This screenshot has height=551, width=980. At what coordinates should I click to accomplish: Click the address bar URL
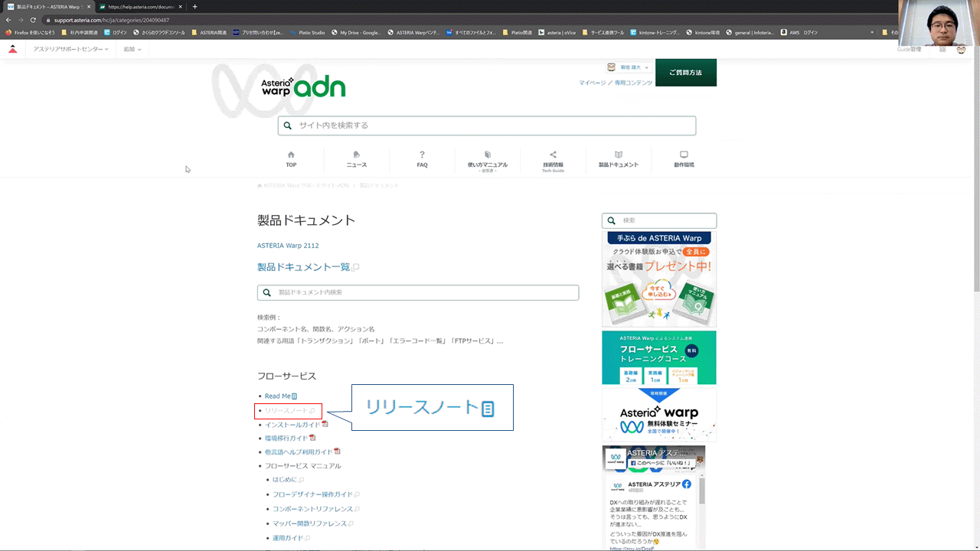pos(112,20)
